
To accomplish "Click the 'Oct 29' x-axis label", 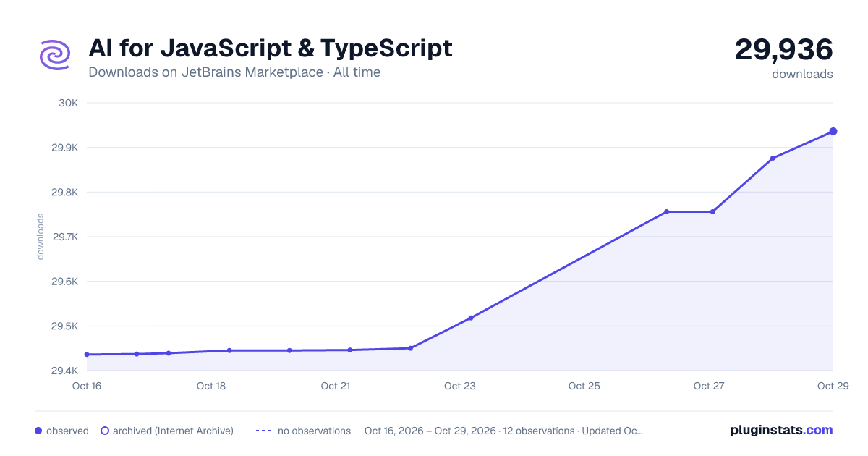I will [832, 387].
